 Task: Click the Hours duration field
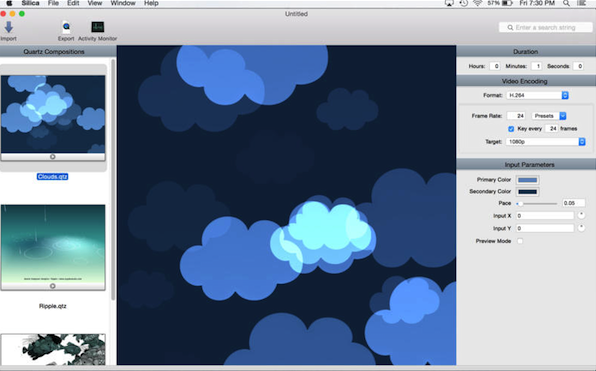click(495, 66)
